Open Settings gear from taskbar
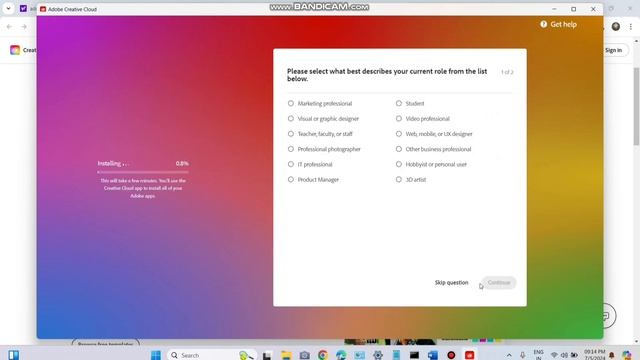640x360 pixels. [378, 355]
